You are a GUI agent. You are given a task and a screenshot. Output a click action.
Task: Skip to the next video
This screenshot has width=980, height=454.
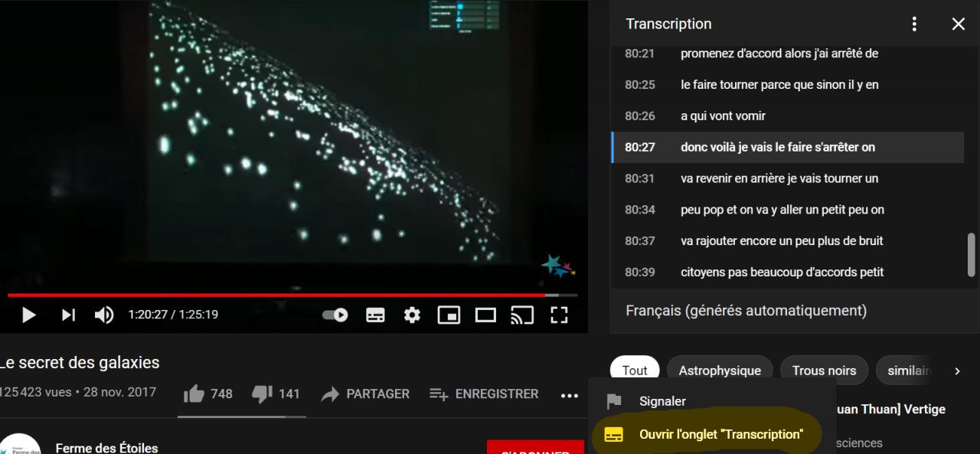point(68,315)
